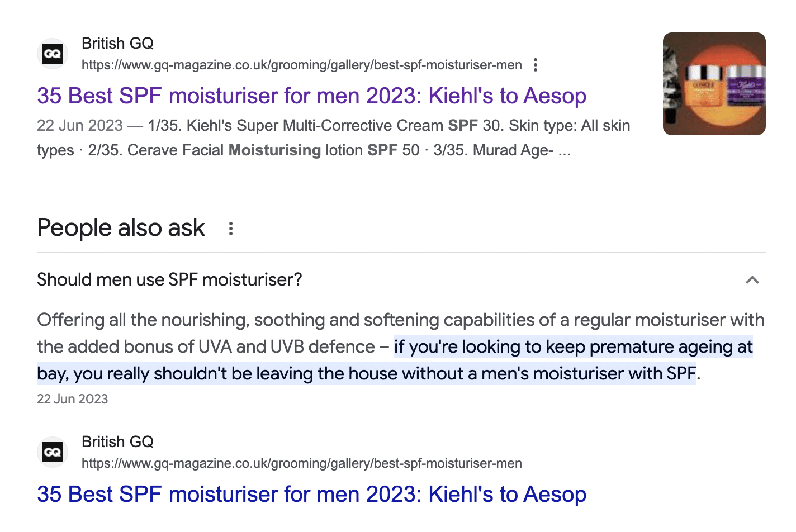Click the '22 Jun 2023' date under the answer
This screenshot has width=796, height=532.
click(x=72, y=399)
